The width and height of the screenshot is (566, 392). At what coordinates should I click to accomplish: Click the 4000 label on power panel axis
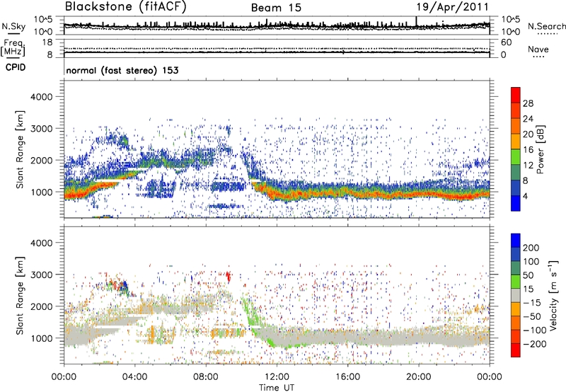tap(41, 97)
